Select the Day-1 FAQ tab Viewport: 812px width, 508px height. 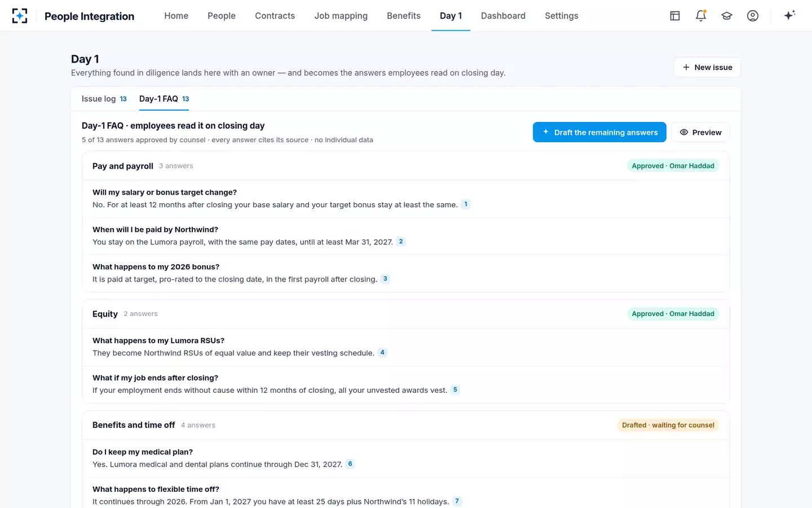point(164,99)
